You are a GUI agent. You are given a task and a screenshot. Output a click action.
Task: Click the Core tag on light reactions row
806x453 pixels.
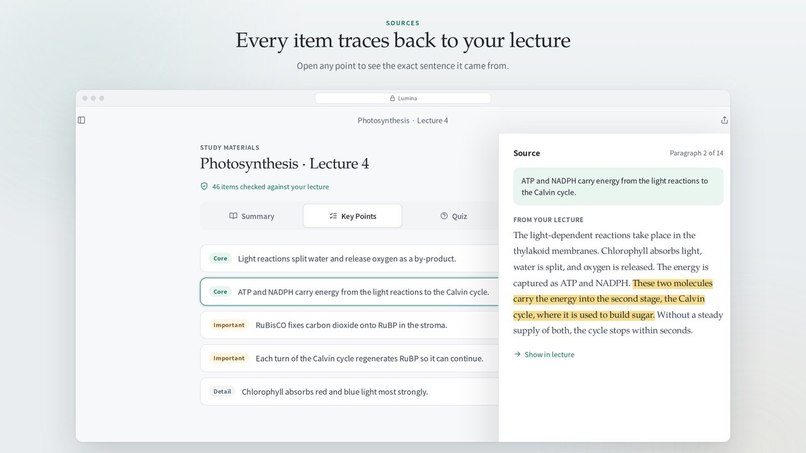tap(220, 259)
